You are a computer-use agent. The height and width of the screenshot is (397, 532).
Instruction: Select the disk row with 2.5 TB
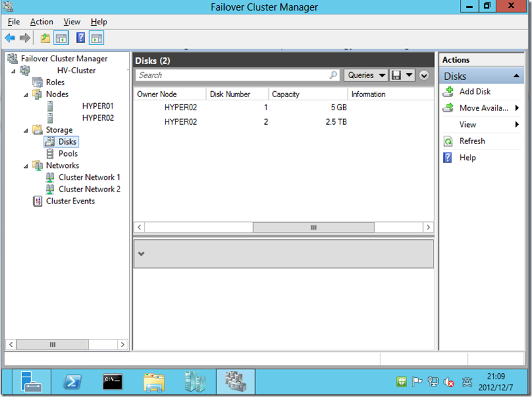[x=284, y=122]
